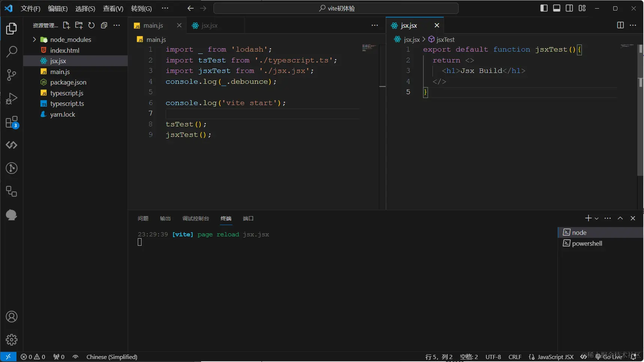644x362 pixels.
Task: Open the 查看(V) menu
Action: click(113, 8)
